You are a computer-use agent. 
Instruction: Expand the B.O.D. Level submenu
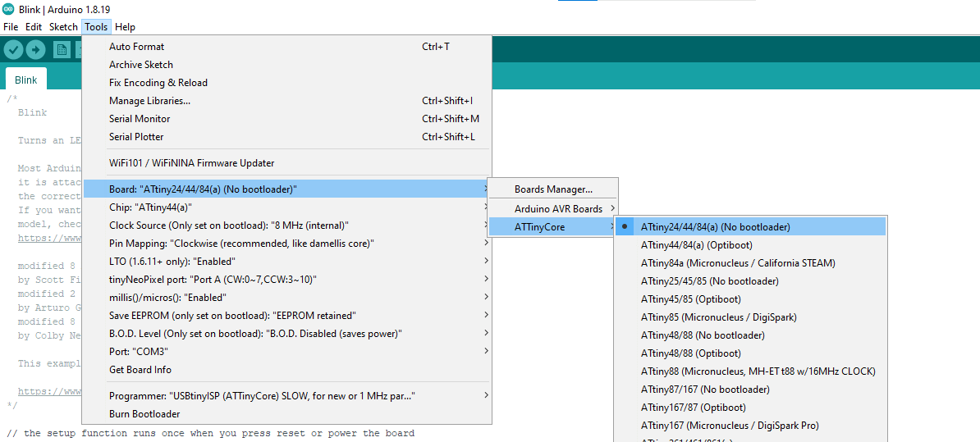click(287, 334)
